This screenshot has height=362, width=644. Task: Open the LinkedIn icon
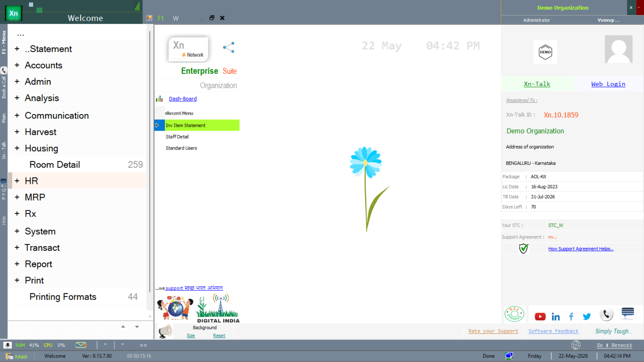(x=556, y=316)
